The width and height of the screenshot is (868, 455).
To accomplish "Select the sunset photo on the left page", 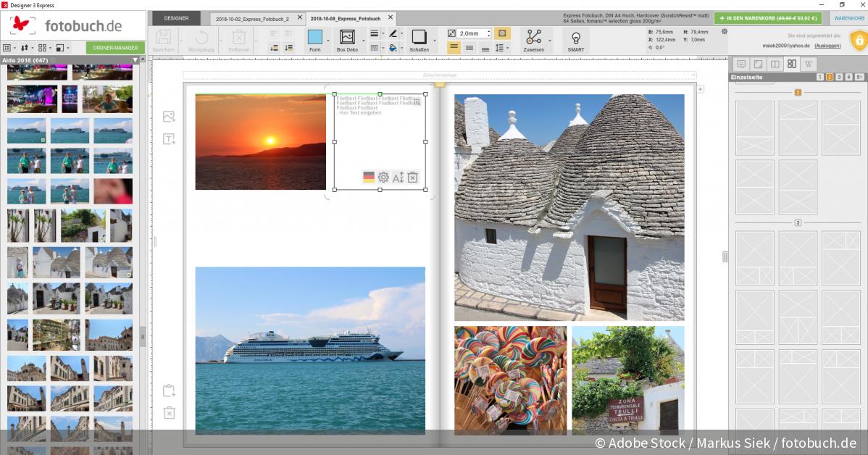I will [x=260, y=142].
